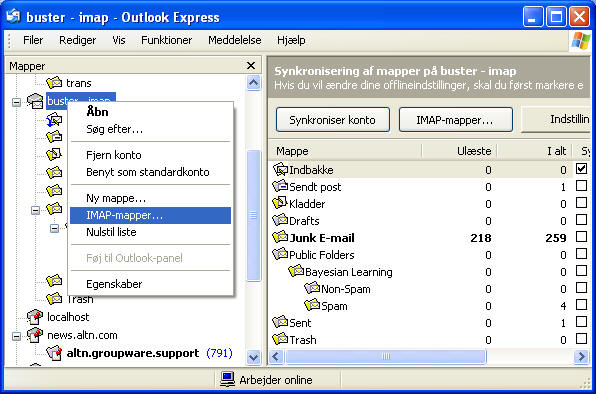Image resolution: width=596 pixels, height=394 pixels.
Task: Collapse the buster imap account tree node
Action: (16, 102)
